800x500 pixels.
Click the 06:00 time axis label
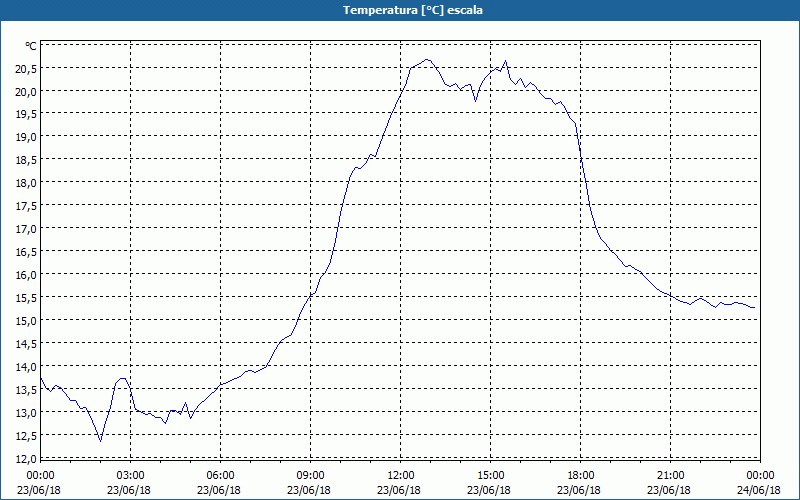tap(220, 476)
